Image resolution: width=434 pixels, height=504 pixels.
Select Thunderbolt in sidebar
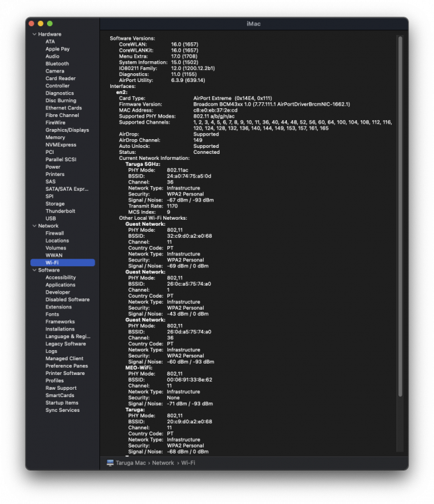tap(60, 212)
